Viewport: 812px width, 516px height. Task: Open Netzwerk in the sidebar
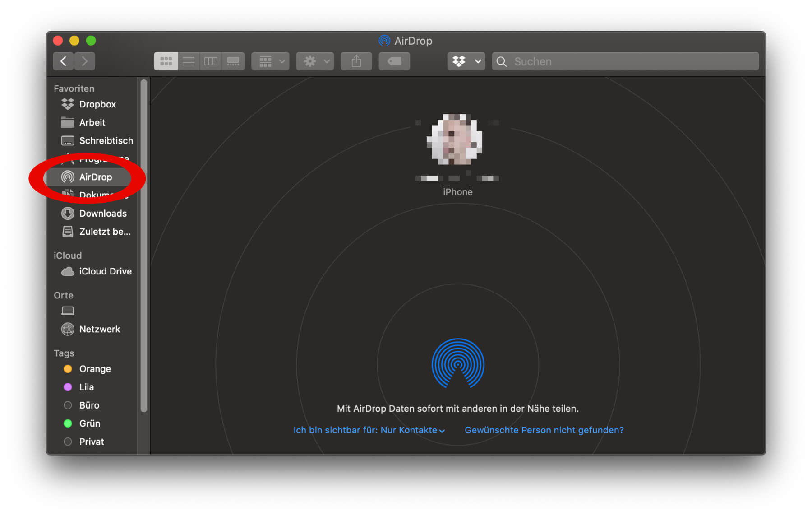point(92,329)
